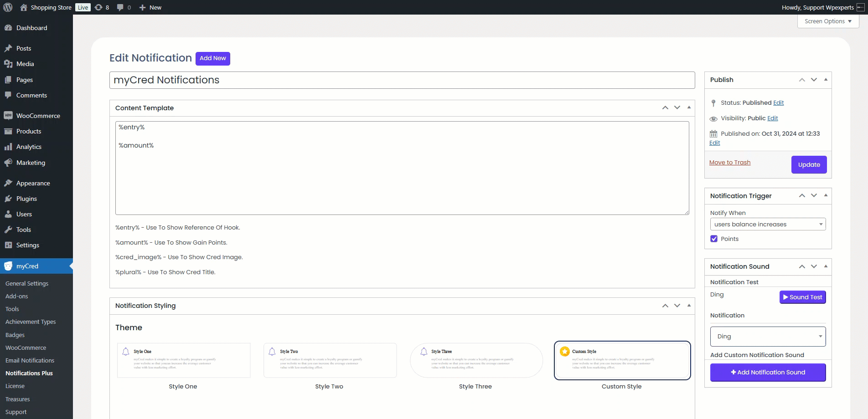Viewport: 868px width, 419px height.
Task: Click Move to Trash link
Action: 729,163
